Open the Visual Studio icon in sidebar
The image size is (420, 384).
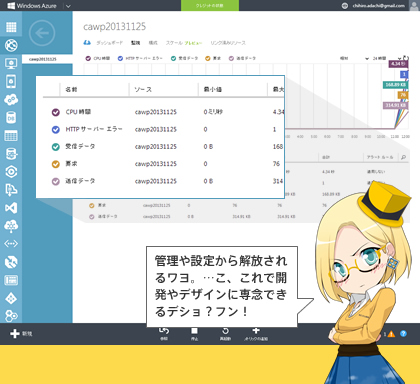(x=11, y=208)
